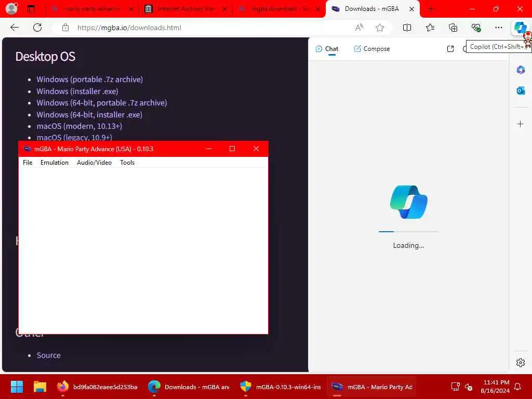This screenshot has width=532, height=399.
Task: Switch to mGBA - Mario Party taskbar item
Action: tap(372, 387)
